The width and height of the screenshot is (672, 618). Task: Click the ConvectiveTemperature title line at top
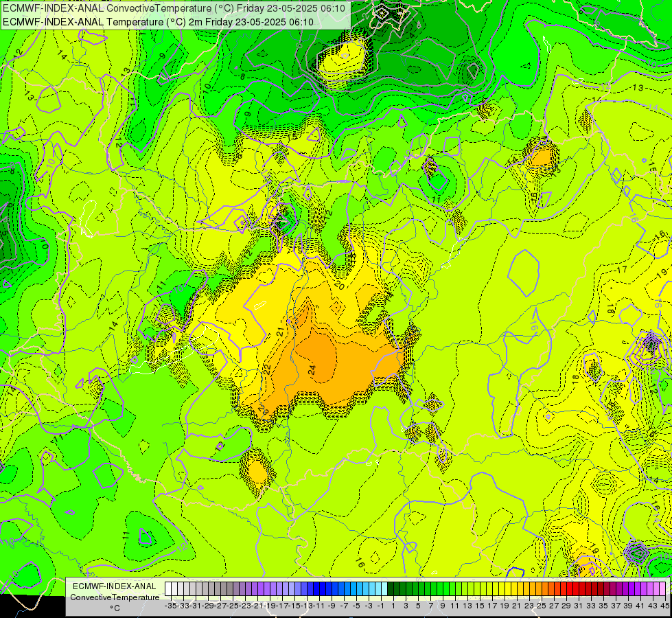point(174,8)
